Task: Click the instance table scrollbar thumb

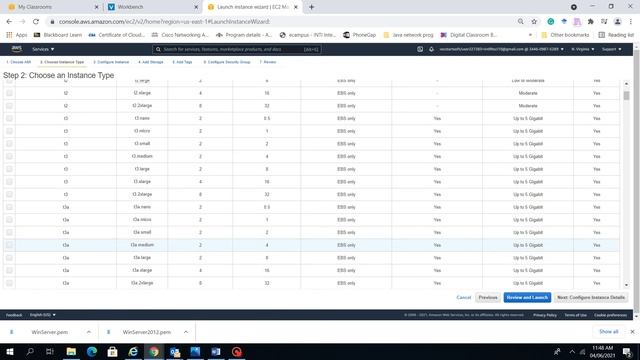Action: (626, 96)
